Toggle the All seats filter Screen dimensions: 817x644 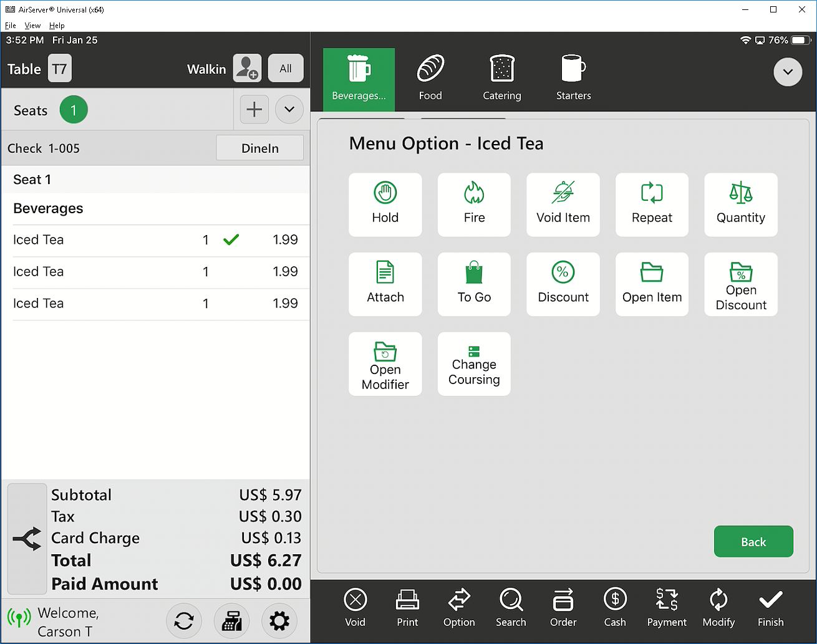[286, 69]
